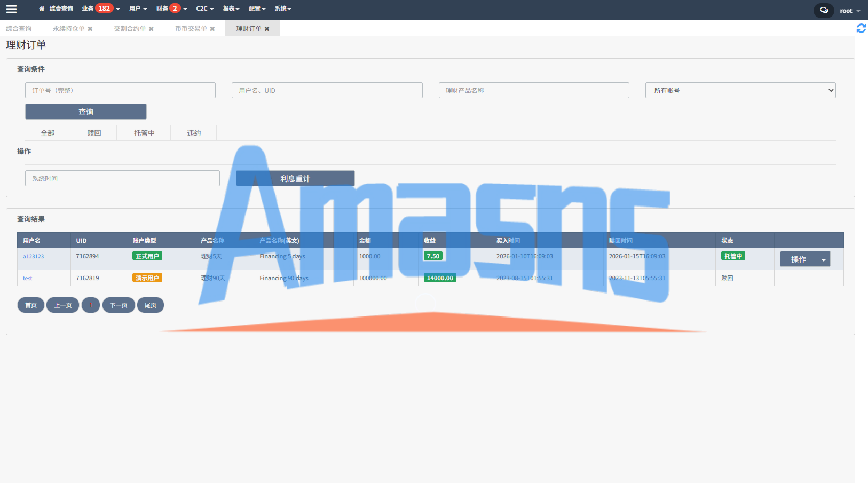Viewport: 868px width, 483px height.
Task: Select page 1 in pagination
Action: (91, 305)
